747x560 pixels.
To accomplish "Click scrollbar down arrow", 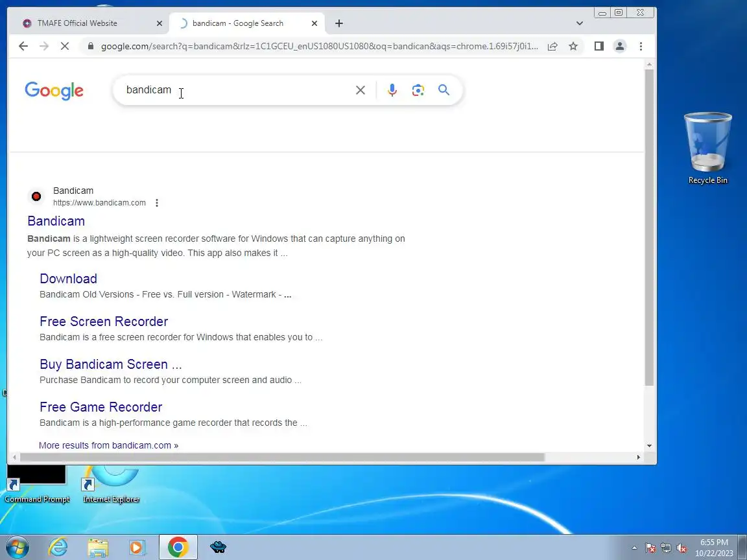I will click(649, 446).
